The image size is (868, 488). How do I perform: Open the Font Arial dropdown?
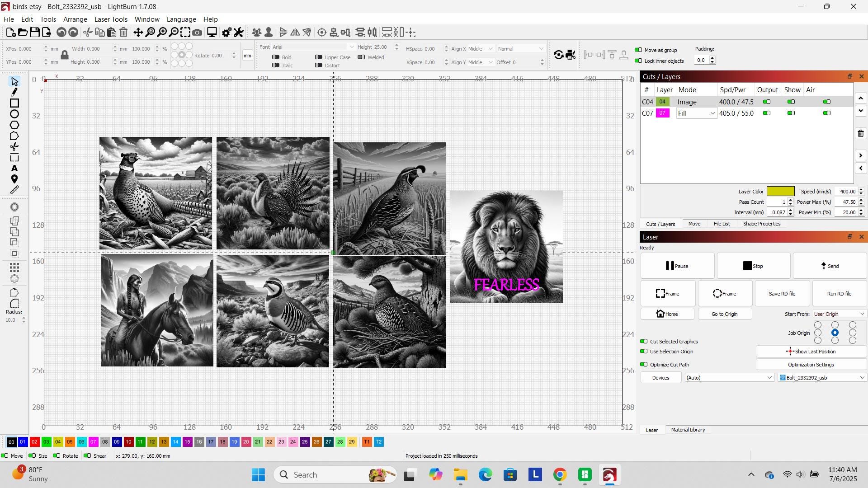pyautogui.click(x=313, y=47)
